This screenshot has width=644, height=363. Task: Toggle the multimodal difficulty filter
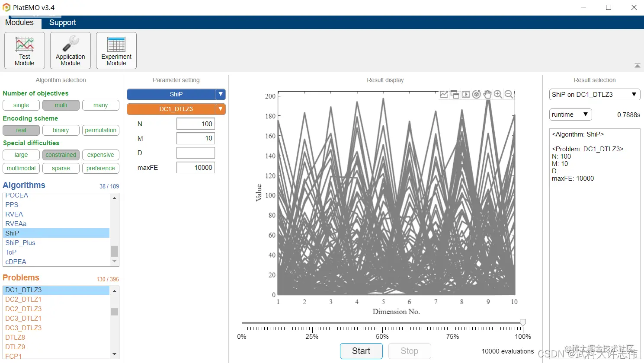[x=21, y=168]
